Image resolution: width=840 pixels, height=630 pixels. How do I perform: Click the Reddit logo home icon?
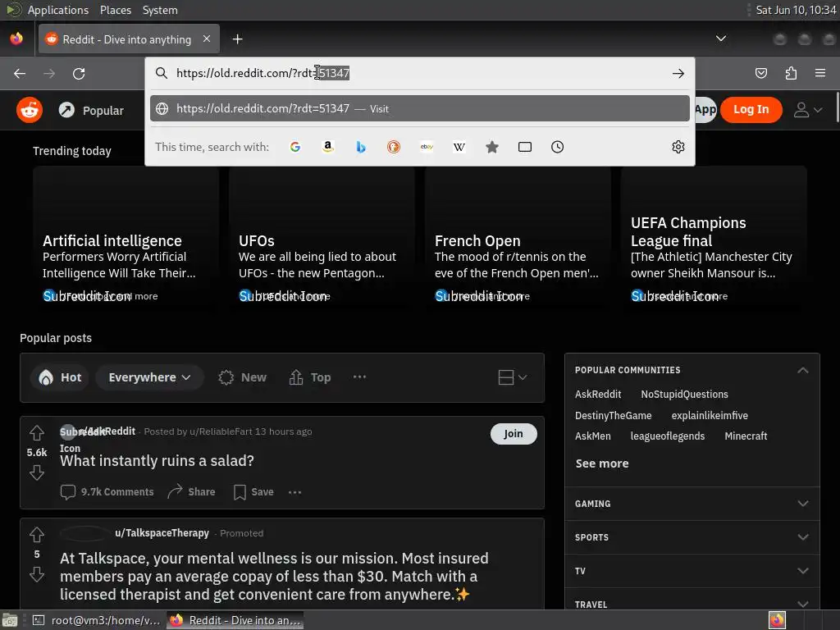[30, 111]
